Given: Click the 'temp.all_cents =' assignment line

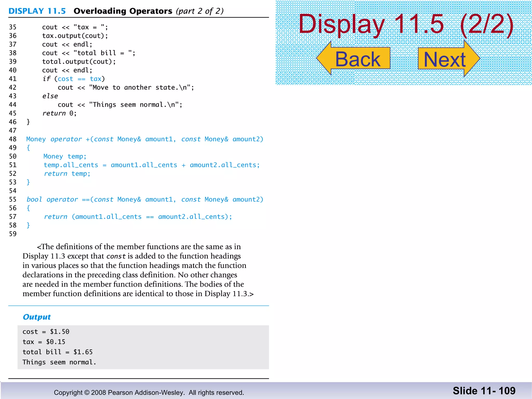Looking at the screenshot, I should coord(151,165).
